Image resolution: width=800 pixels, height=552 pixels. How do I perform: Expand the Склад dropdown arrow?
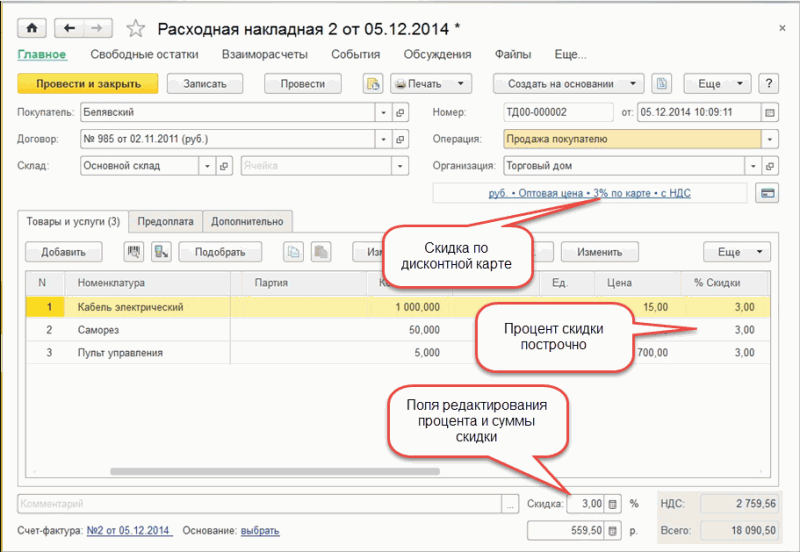pos(207,166)
